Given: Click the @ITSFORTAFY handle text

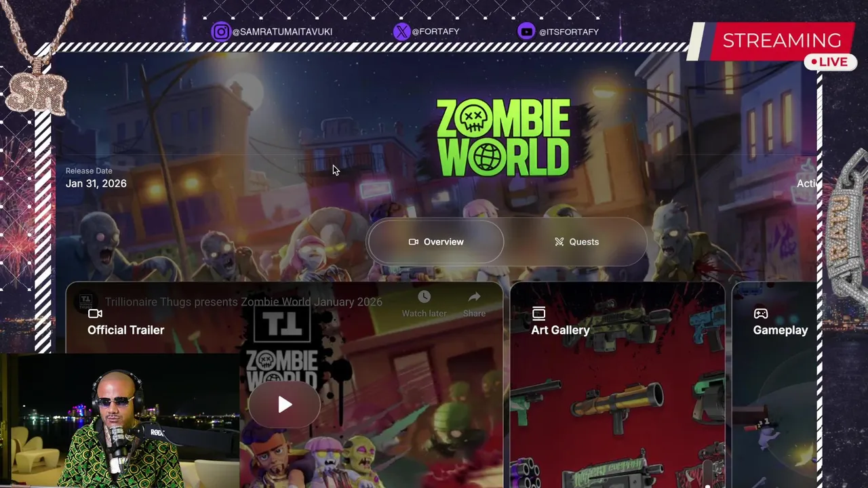Looking at the screenshot, I should tap(569, 32).
